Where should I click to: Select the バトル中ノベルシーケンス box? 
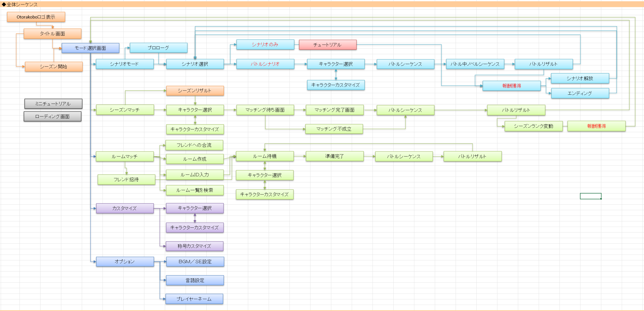click(x=475, y=64)
